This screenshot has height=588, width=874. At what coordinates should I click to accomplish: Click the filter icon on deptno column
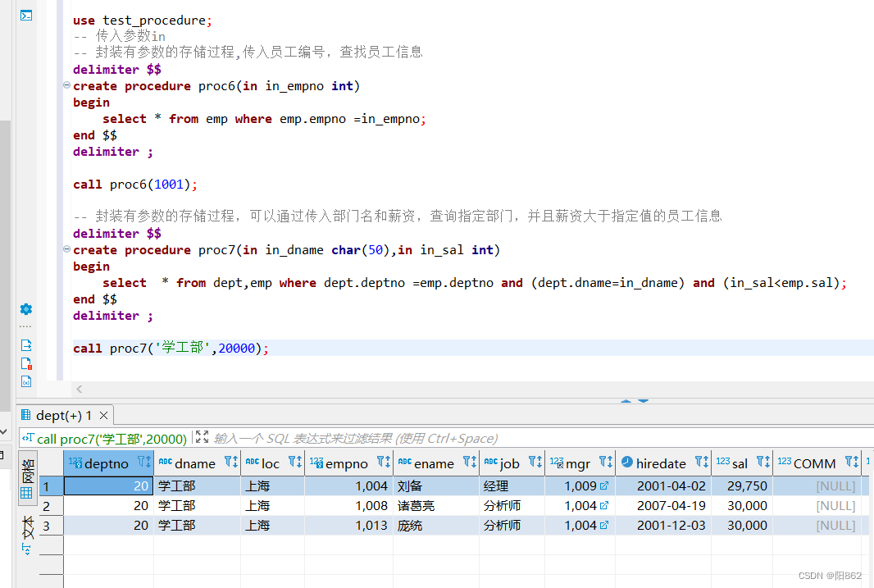click(x=142, y=463)
